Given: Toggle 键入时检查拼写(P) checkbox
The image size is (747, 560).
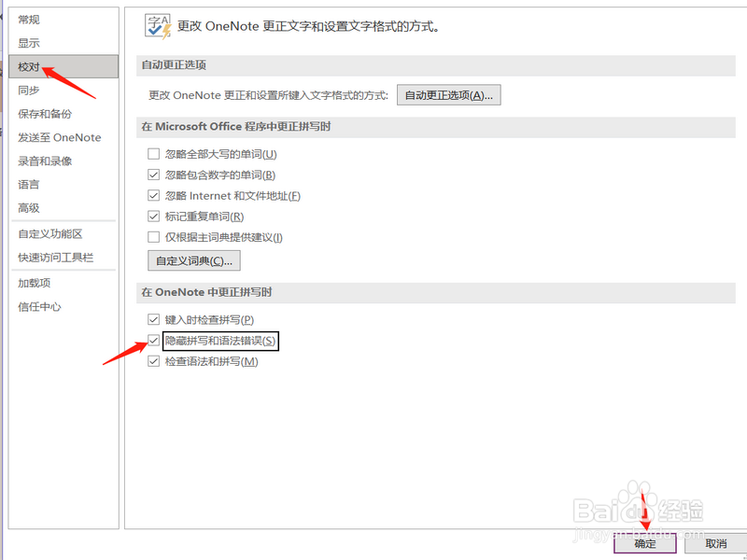Looking at the screenshot, I should tap(153, 319).
